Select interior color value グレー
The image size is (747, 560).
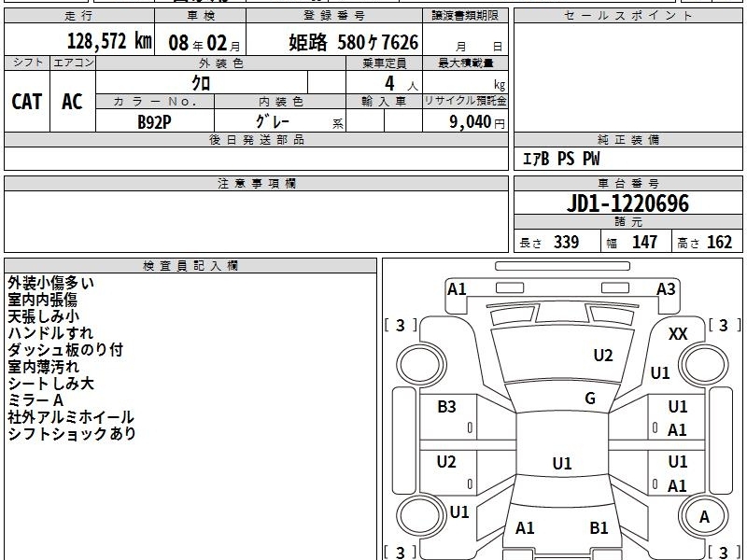click(x=273, y=121)
